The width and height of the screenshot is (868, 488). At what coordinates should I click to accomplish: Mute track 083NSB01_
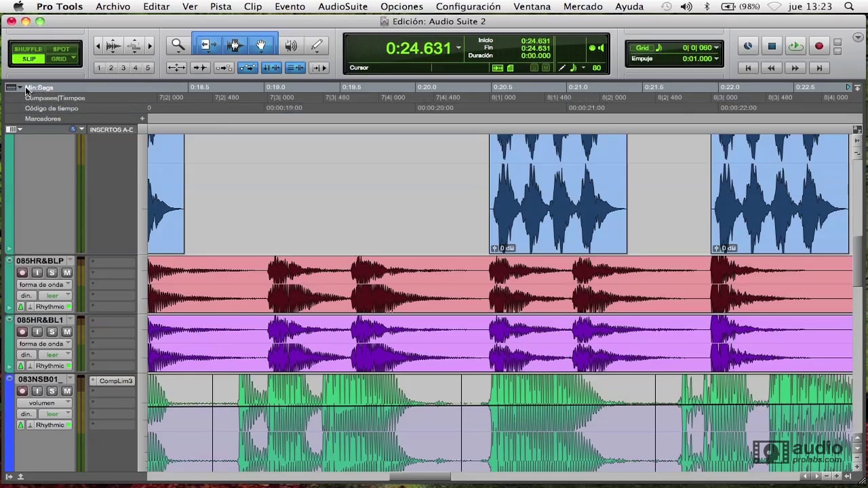coord(67,391)
